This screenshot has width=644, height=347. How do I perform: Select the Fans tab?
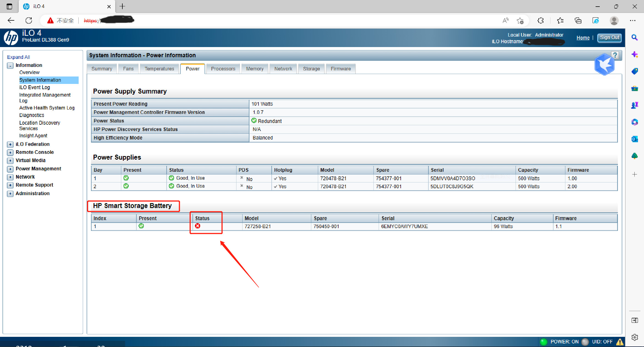pos(128,68)
